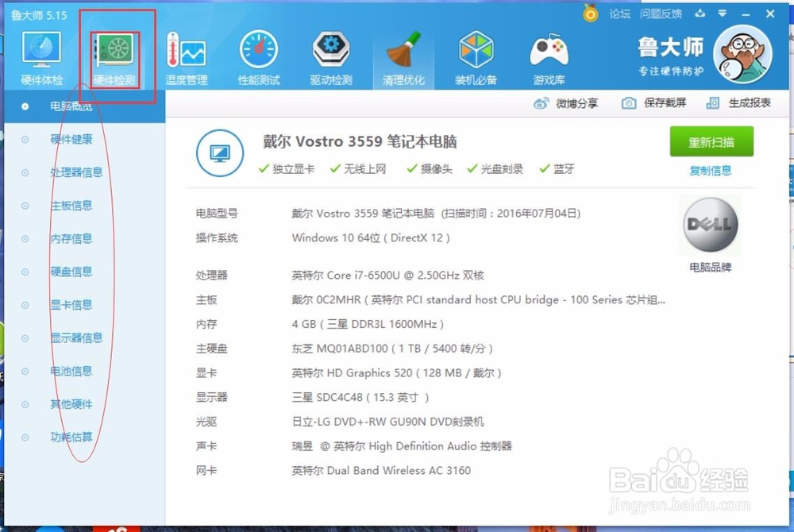Click the 鲁大师 cartoon avatar

743,54
